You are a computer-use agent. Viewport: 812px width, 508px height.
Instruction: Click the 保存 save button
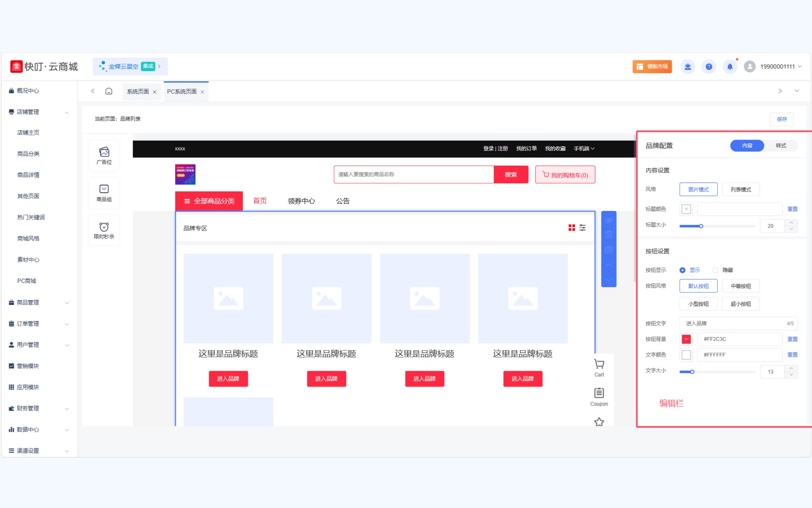(x=782, y=119)
